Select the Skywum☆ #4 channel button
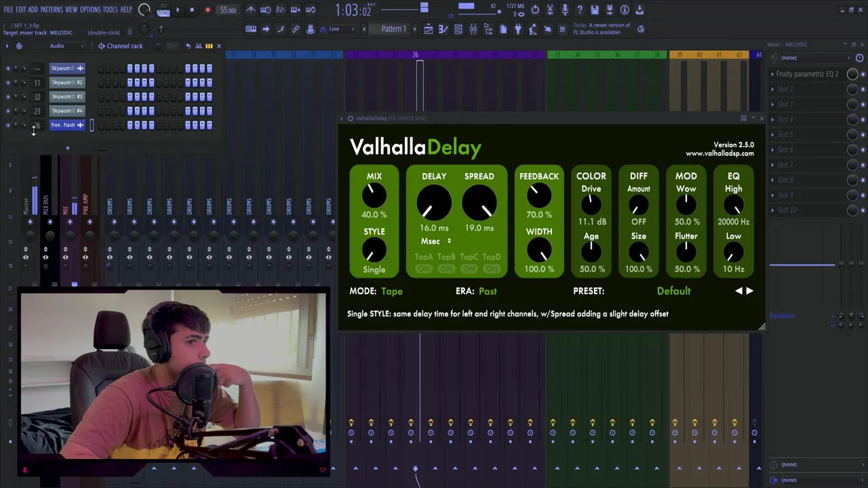Image resolution: width=868 pixels, height=488 pixels. [x=67, y=110]
